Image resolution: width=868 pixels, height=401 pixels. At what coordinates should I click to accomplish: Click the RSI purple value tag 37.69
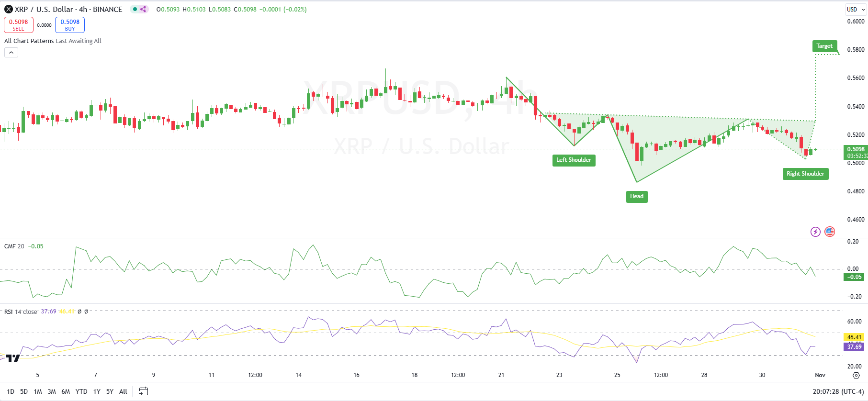coord(855,347)
